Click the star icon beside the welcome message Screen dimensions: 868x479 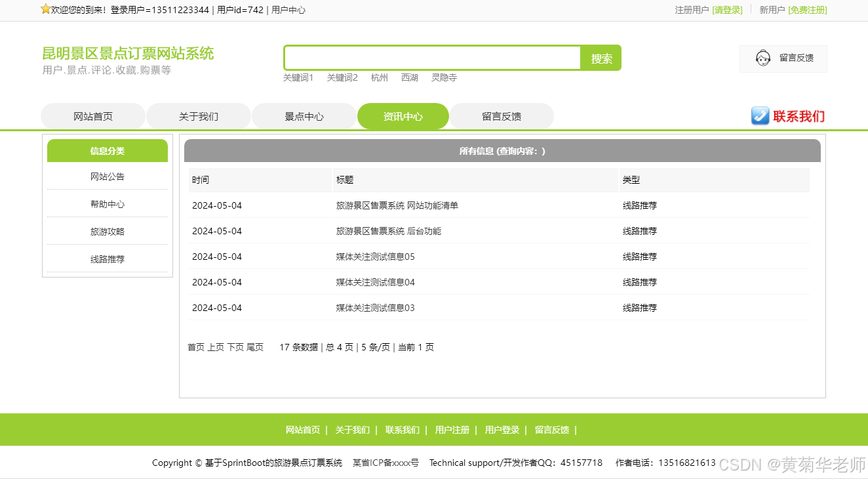(x=45, y=9)
